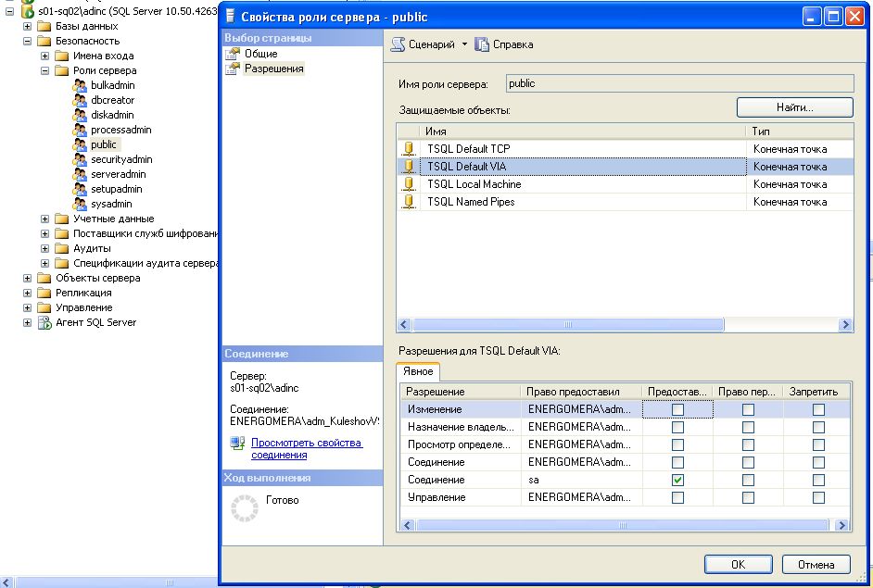The width and height of the screenshot is (873, 588).
Task: Click the connection properties icon
Action: click(238, 444)
